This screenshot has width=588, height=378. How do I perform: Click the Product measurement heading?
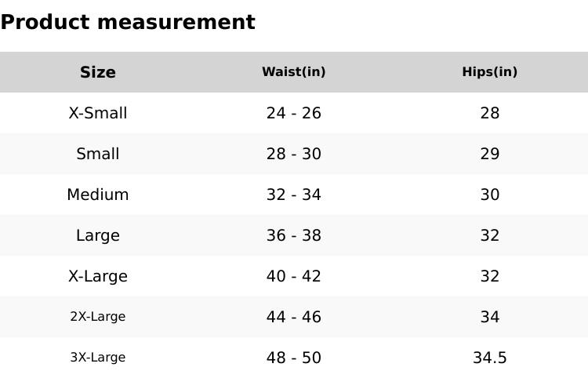[x=128, y=23]
